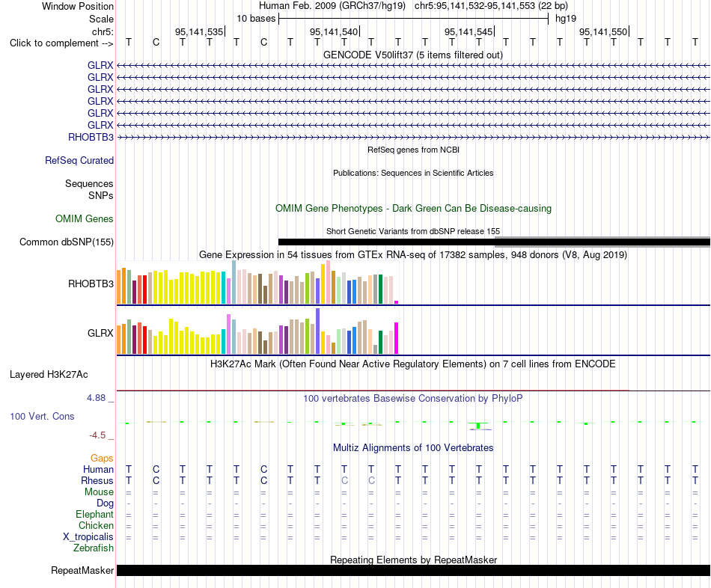Click the RHOBTB3 transcript line with right arrows
The image size is (711, 588).
[413, 137]
